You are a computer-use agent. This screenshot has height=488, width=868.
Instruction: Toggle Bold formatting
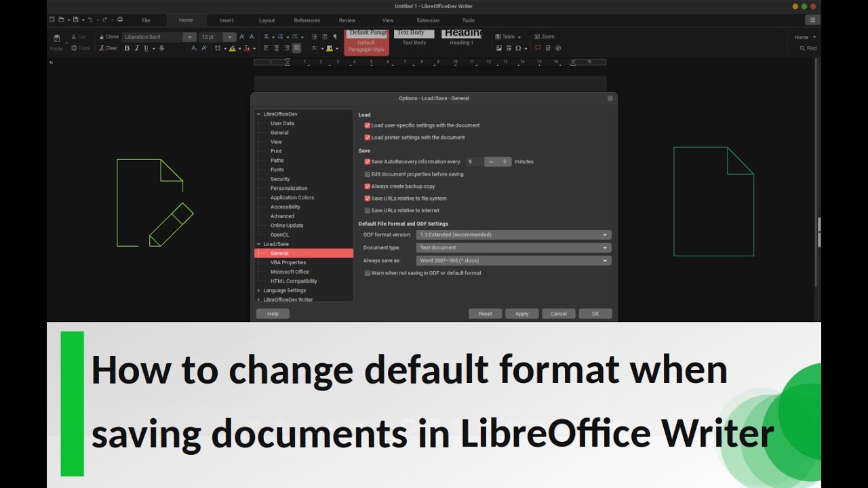[x=127, y=48]
